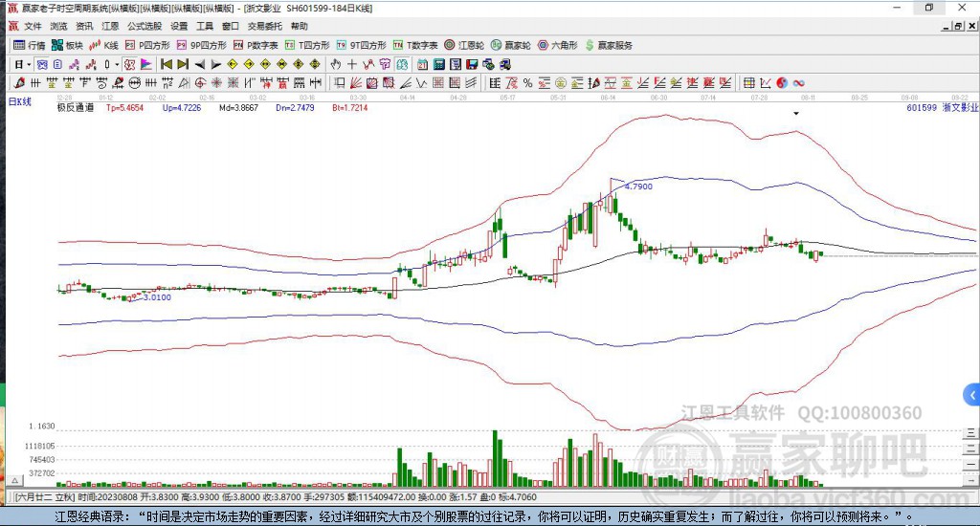Open the 文件 (File) menu
980x526 pixels.
(x=33, y=26)
